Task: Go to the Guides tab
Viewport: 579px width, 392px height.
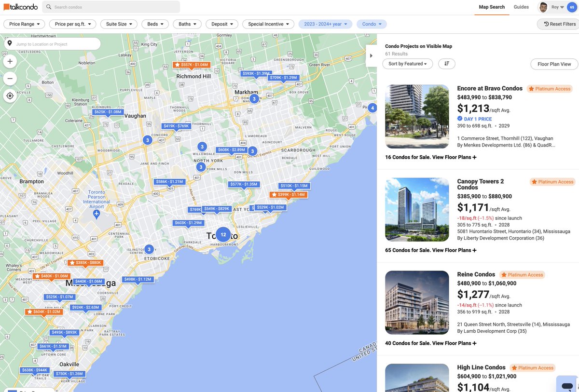Action: (521, 7)
